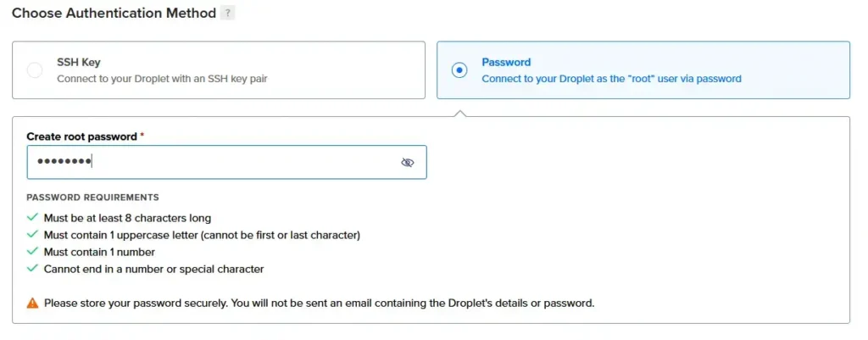This screenshot has width=868, height=340.
Task: Click the root user via password description
Action: pyautogui.click(x=611, y=79)
